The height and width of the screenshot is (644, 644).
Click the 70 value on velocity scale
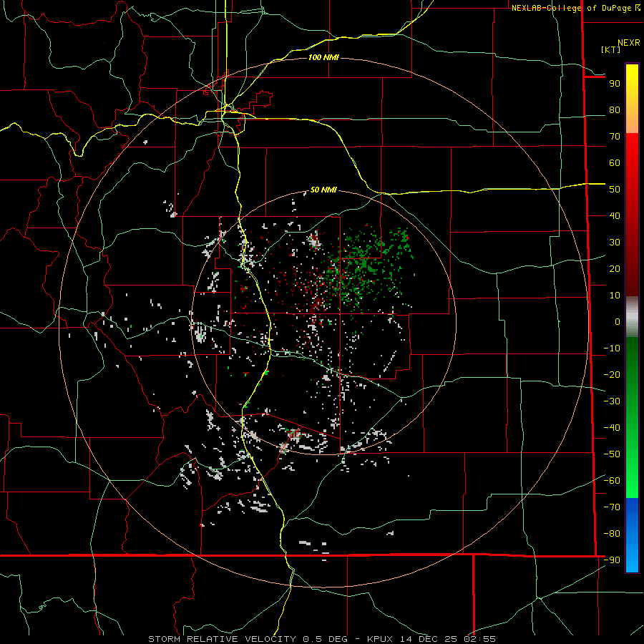tap(615, 137)
